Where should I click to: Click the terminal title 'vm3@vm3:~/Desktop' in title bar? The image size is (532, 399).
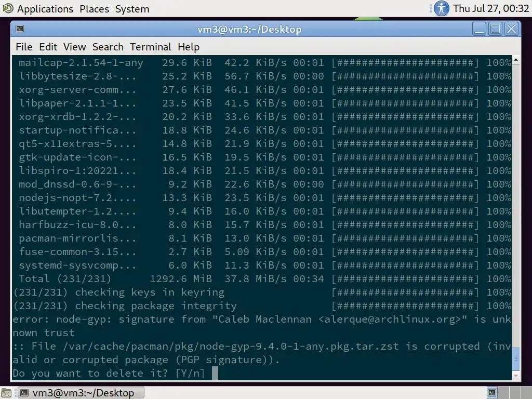point(249,29)
